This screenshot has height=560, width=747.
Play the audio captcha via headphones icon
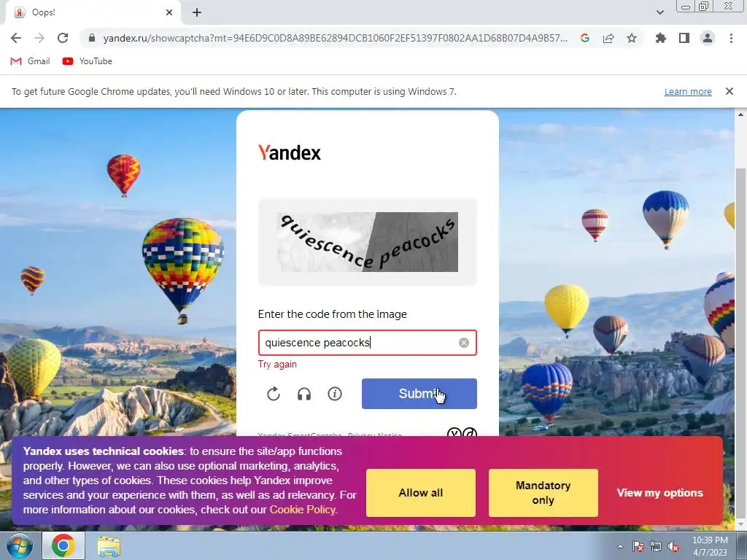304,394
